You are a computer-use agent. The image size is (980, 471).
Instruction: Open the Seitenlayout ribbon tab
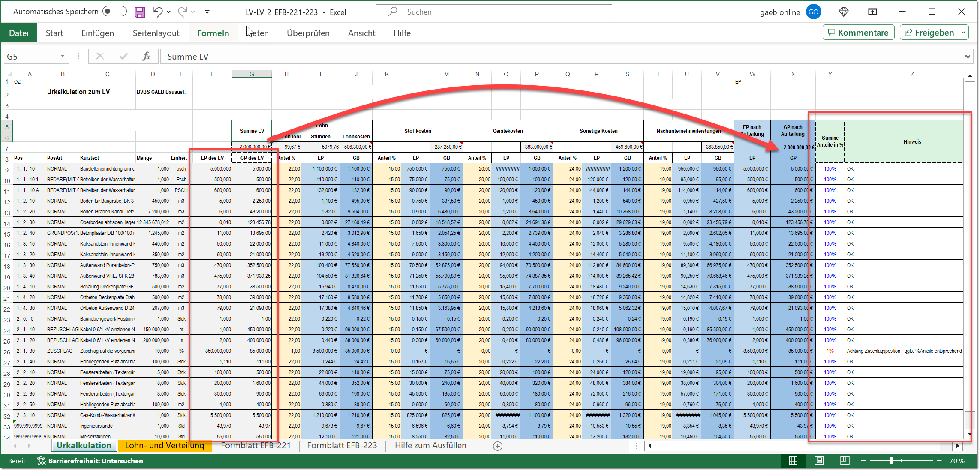point(156,33)
